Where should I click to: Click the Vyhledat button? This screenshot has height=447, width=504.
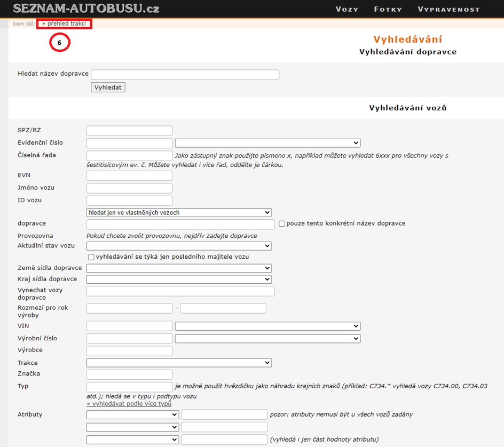tap(108, 87)
